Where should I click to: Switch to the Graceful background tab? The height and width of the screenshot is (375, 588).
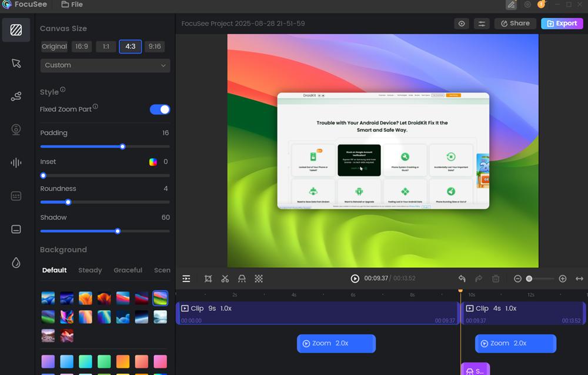click(x=128, y=270)
